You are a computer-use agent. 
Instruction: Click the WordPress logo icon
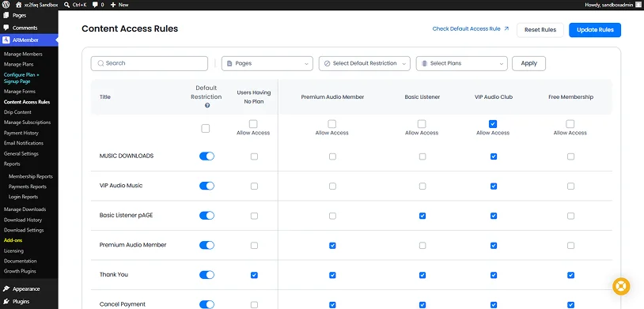coord(6,5)
